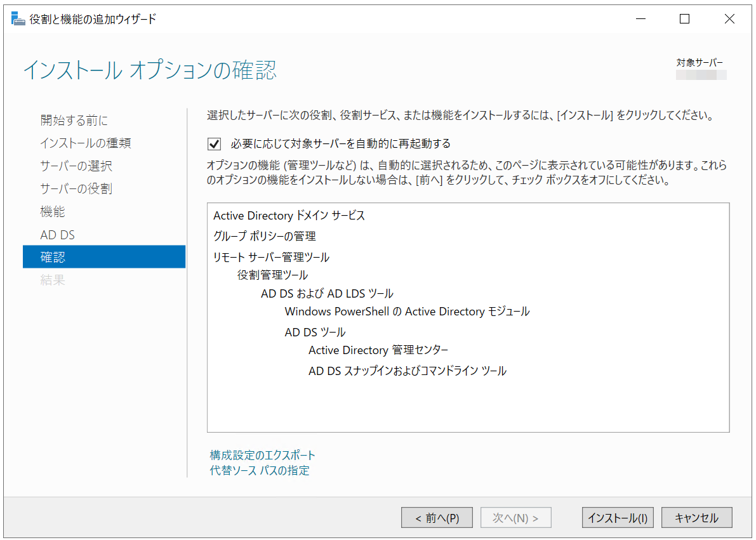The height and width of the screenshot is (540, 756).
Task: Click the wizard server icon in title bar
Action: pyautogui.click(x=18, y=19)
